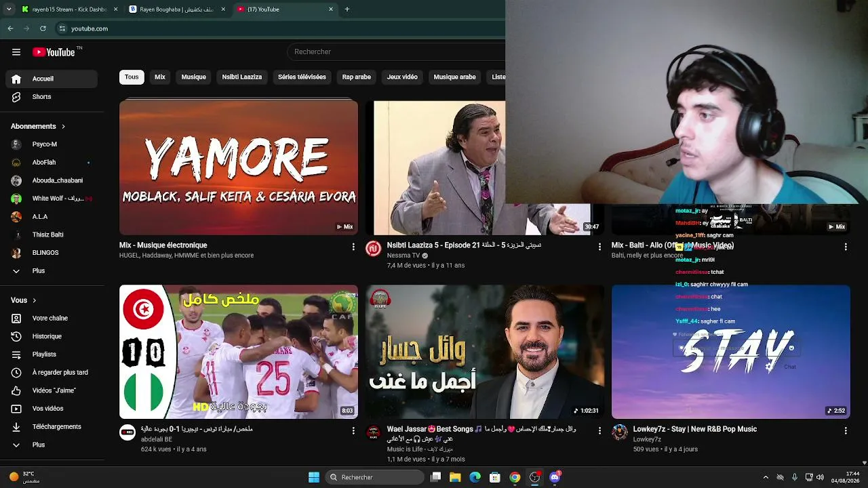Viewport: 868px width, 488px height.
Task: Select the Musique filter chip
Action: (194, 77)
